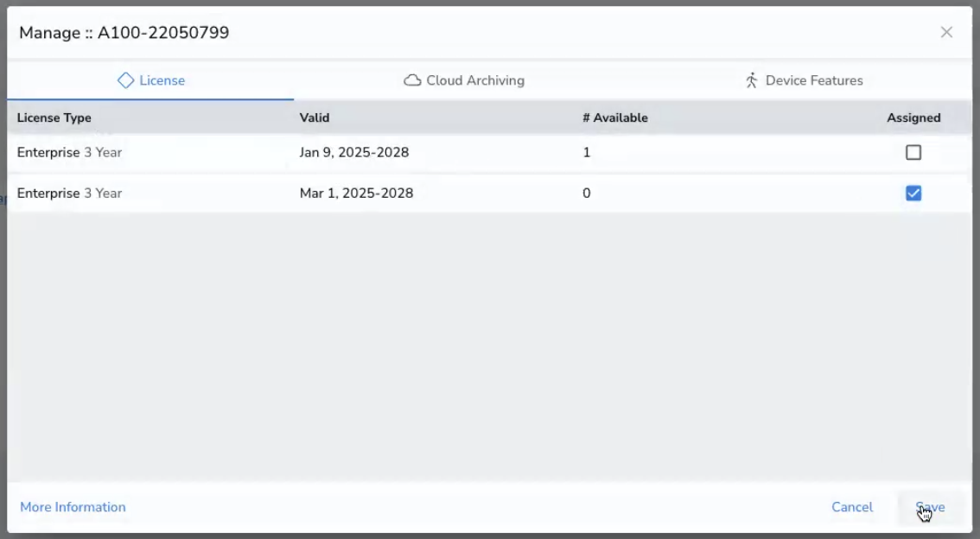
Task: Check Assigned box for Jan 9 license
Action: pyautogui.click(x=913, y=152)
